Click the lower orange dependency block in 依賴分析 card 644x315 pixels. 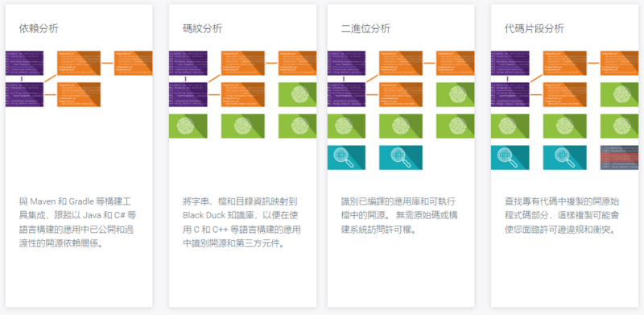(79, 94)
